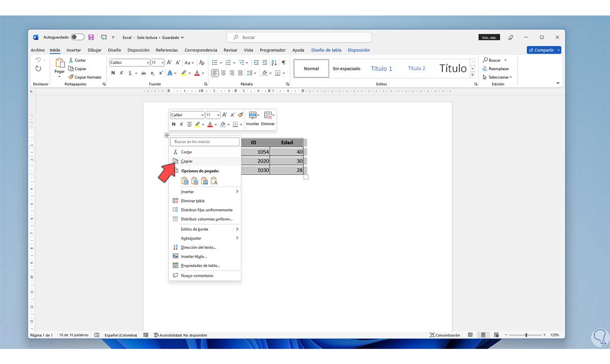The image size is (610, 364).
Task: Open the Seleccionar dropdown
Action: pyautogui.click(x=498, y=77)
